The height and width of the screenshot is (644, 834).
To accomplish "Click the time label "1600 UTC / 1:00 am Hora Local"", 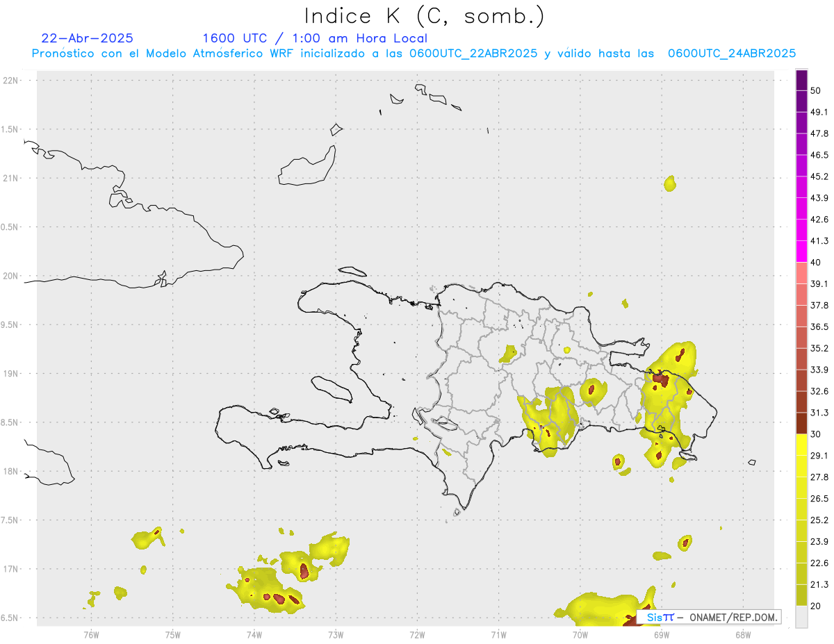I will click(x=315, y=38).
